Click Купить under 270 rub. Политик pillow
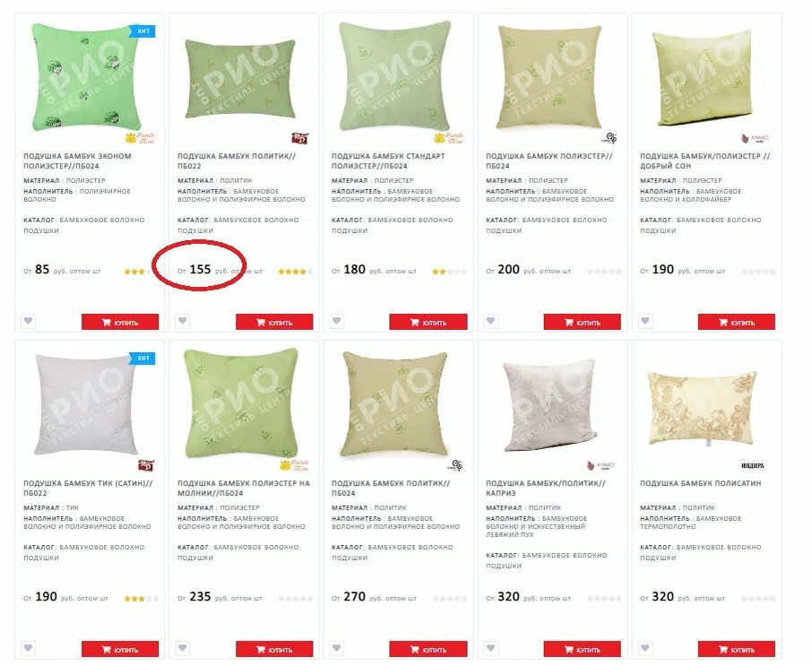The height and width of the screenshot is (666, 812). [x=428, y=650]
